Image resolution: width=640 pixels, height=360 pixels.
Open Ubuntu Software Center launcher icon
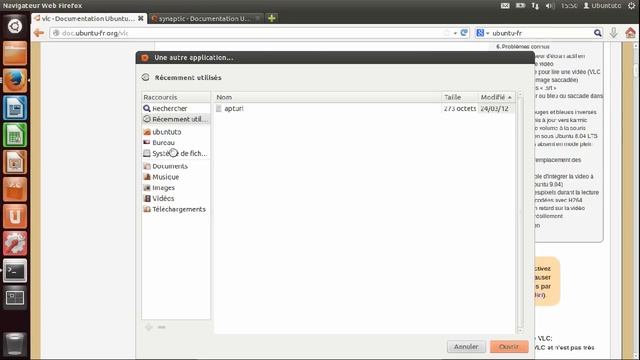point(15,189)
